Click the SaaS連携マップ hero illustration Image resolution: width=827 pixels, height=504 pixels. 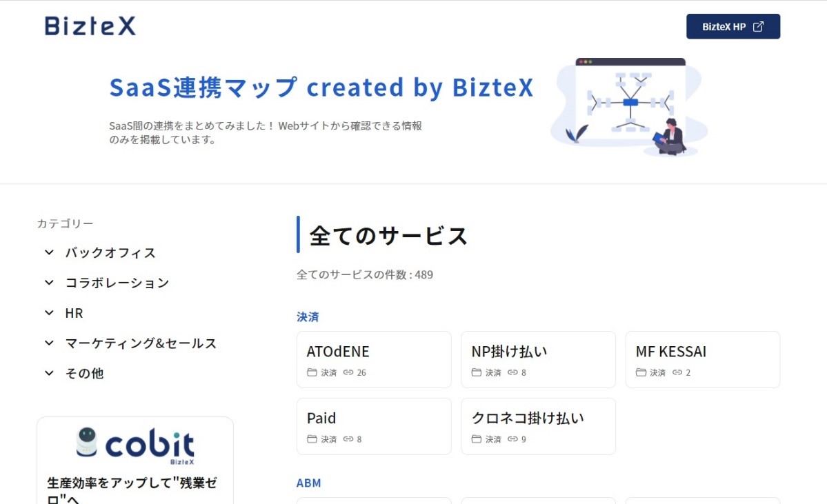click(629, 107)
